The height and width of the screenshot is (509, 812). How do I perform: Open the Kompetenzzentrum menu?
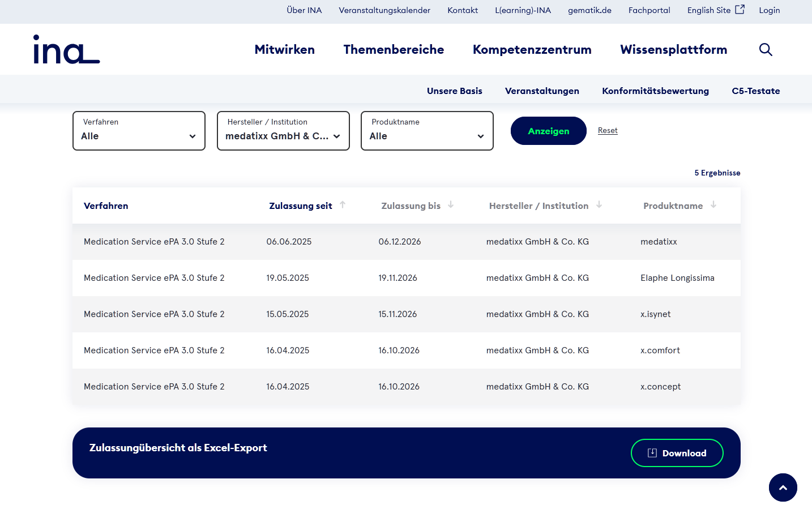[x=532, y=49]
